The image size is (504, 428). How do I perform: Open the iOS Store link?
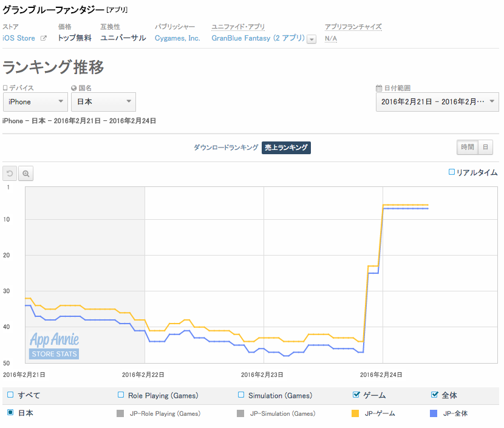[x=19, y=38]
